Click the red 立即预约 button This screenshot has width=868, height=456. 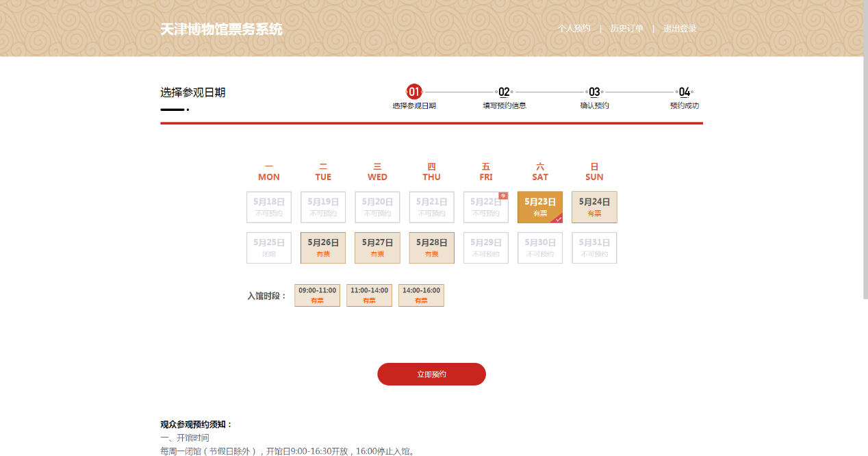pos(431,375)
